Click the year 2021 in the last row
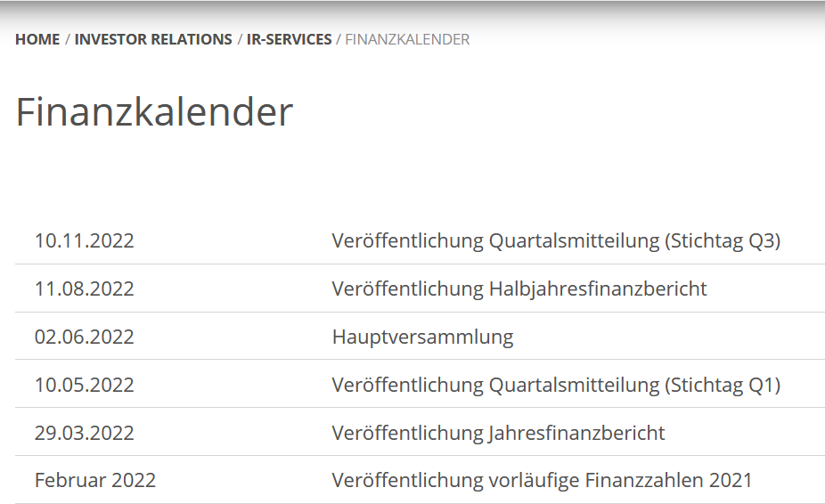This screenshot has width=825, height=504. [731, 480]
